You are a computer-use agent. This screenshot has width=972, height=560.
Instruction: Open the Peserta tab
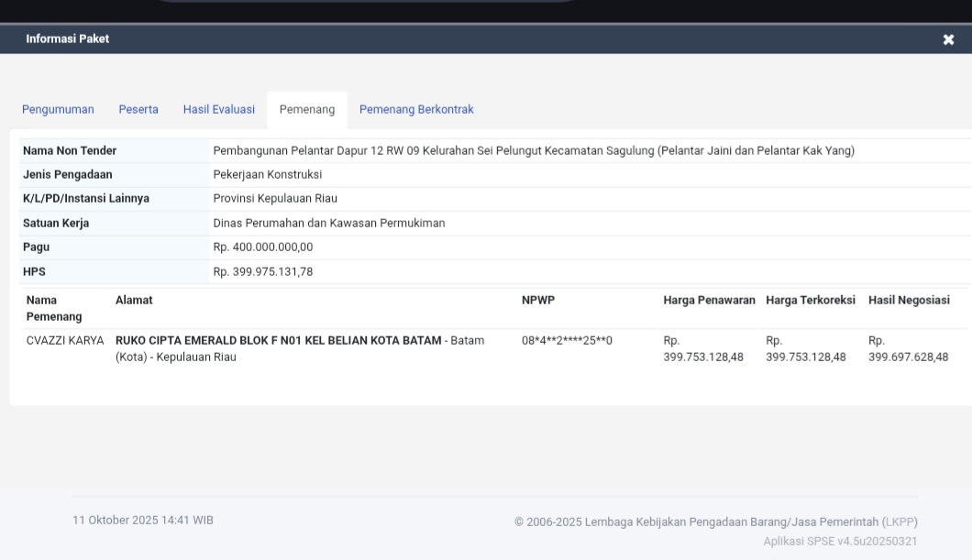coord(138,110)
